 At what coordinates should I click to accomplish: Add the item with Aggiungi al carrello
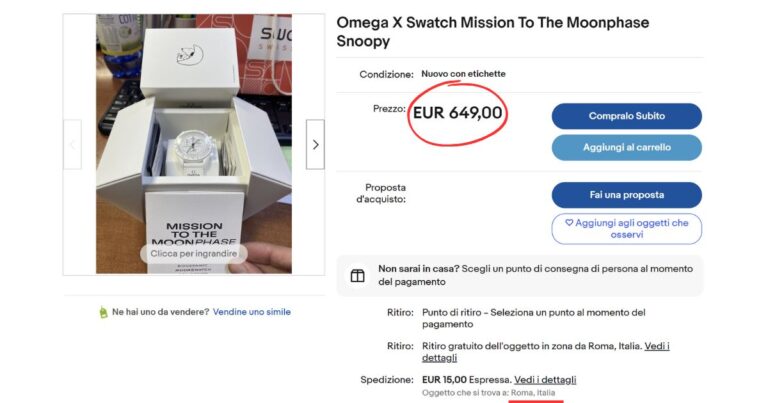(x=626, y=147)
